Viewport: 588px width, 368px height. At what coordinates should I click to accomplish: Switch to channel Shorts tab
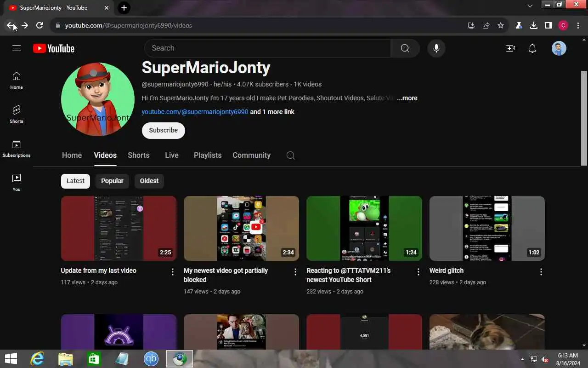(x=139, y=155)
